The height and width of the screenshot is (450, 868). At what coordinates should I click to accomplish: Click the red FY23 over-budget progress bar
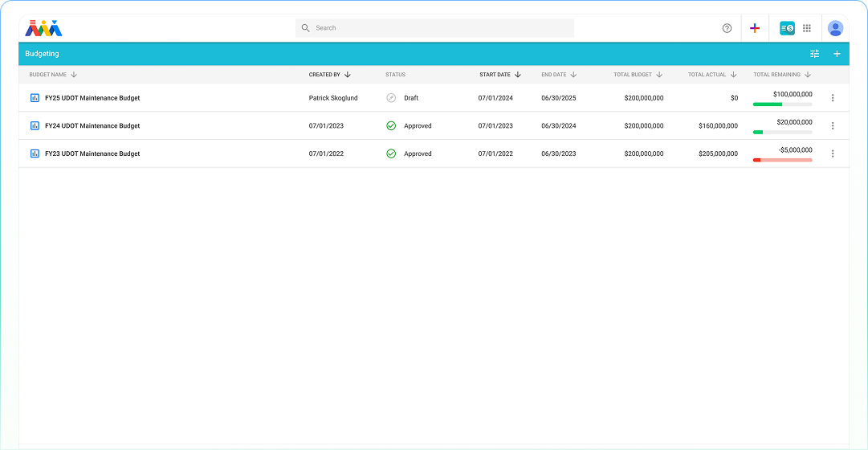coord(783,160)
